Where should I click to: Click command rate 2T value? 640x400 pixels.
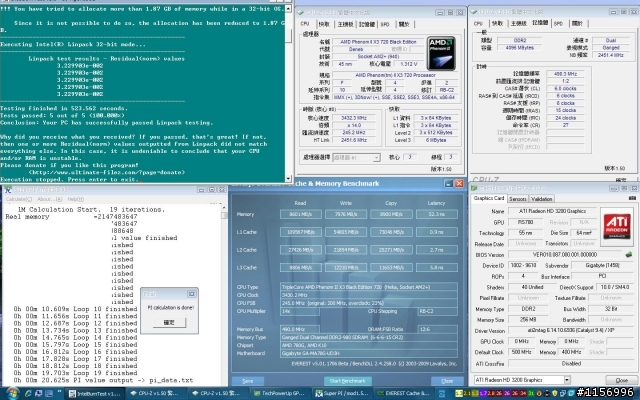tap(565, 125)
